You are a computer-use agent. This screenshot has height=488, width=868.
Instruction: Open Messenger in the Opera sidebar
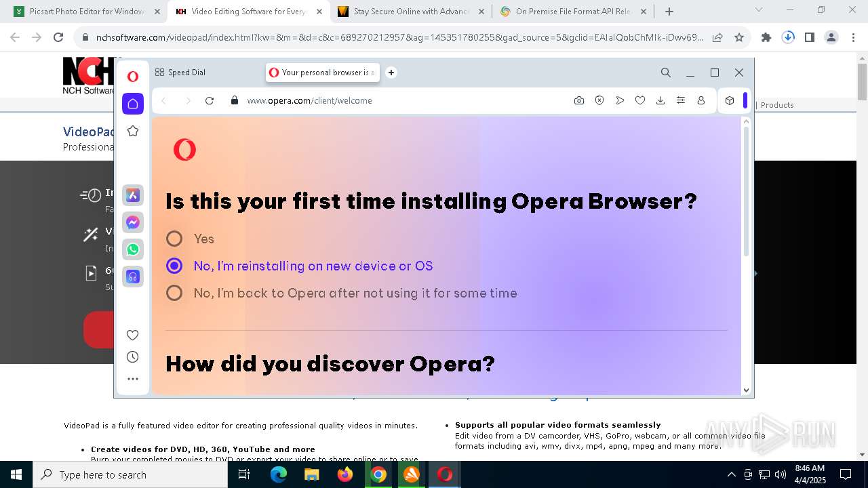pos(133,222)
